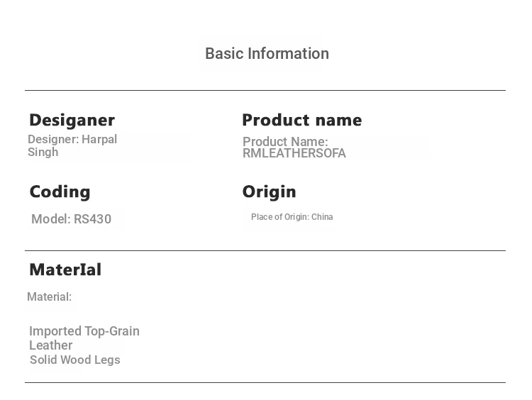Select 'Place of Origin: China' text
Viewport: 532px width, 400px height.
(292, 217)
